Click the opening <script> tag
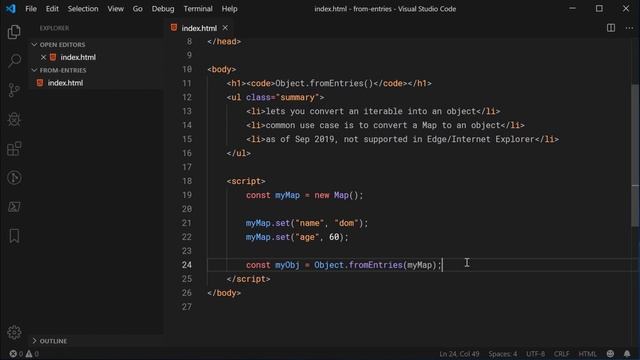The height and width of the screenshot is (360, 640). tap(246, 181)
